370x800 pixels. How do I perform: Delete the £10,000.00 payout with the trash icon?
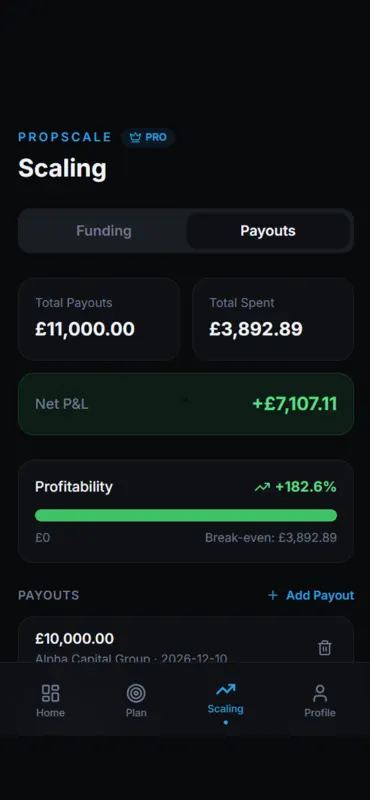[325, 648]
